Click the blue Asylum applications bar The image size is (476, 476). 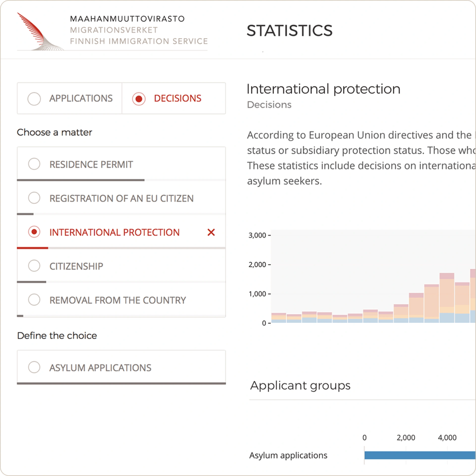tap(419, 455)
